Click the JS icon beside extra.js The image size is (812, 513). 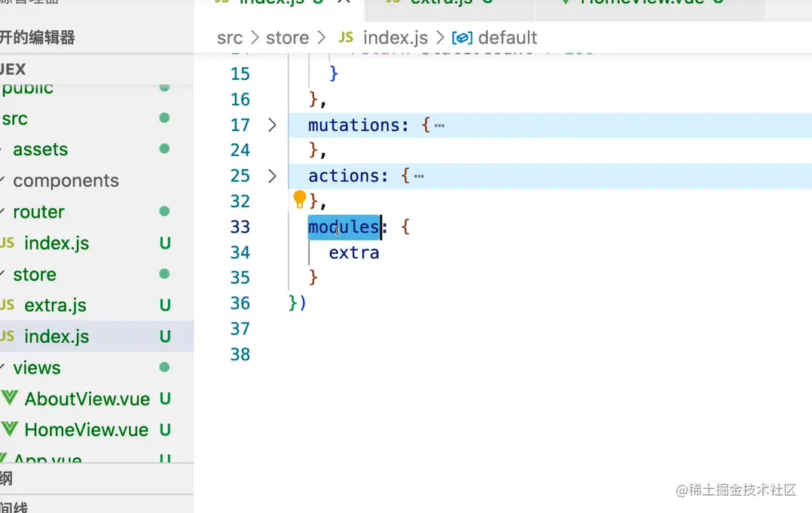pyautogui.click(x=8, y=304)
